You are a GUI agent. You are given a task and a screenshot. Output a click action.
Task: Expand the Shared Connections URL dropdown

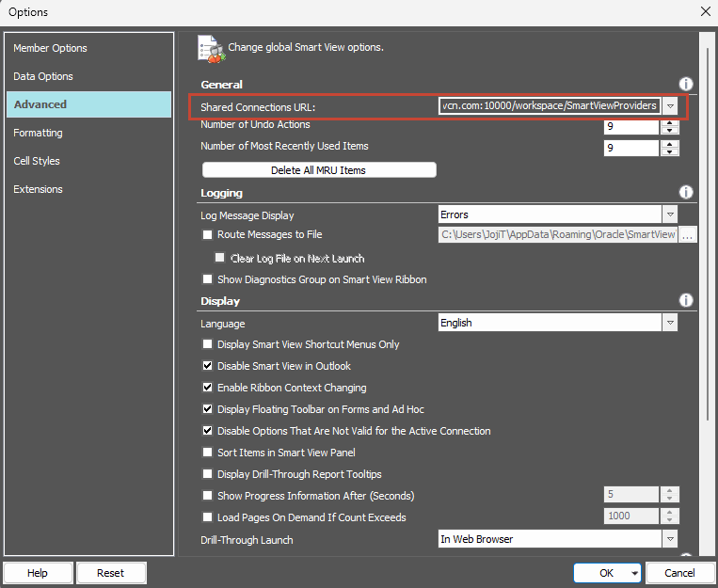coord(670,105)
